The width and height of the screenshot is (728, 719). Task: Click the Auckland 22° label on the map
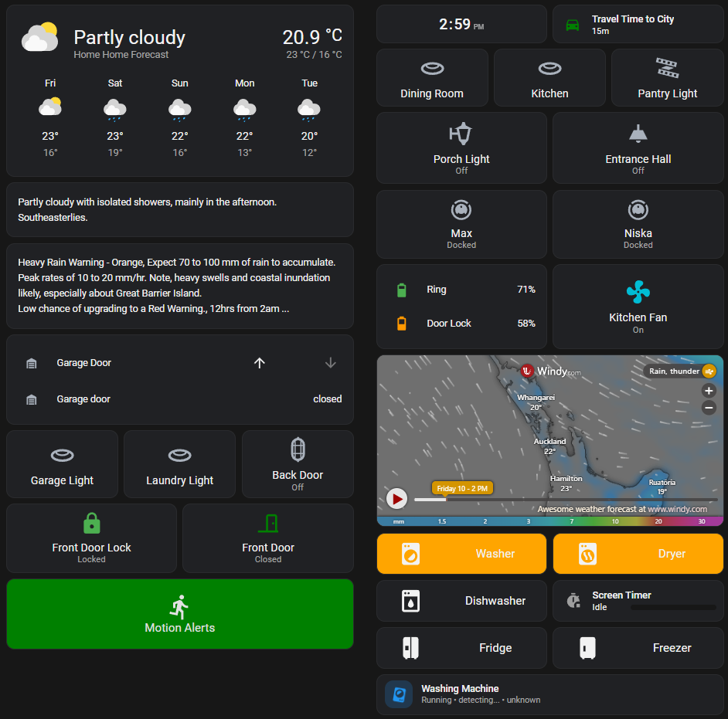549,446
